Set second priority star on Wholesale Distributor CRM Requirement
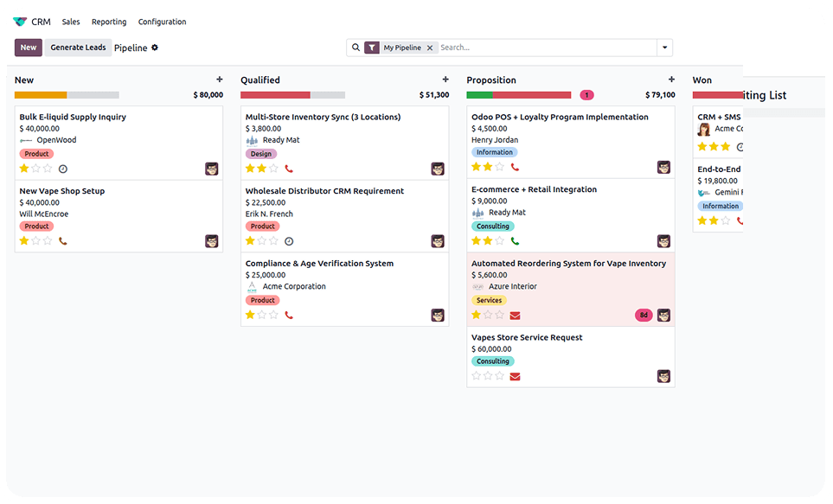The image size is (833, 504). pyautogui.click(x=262, y=240)
